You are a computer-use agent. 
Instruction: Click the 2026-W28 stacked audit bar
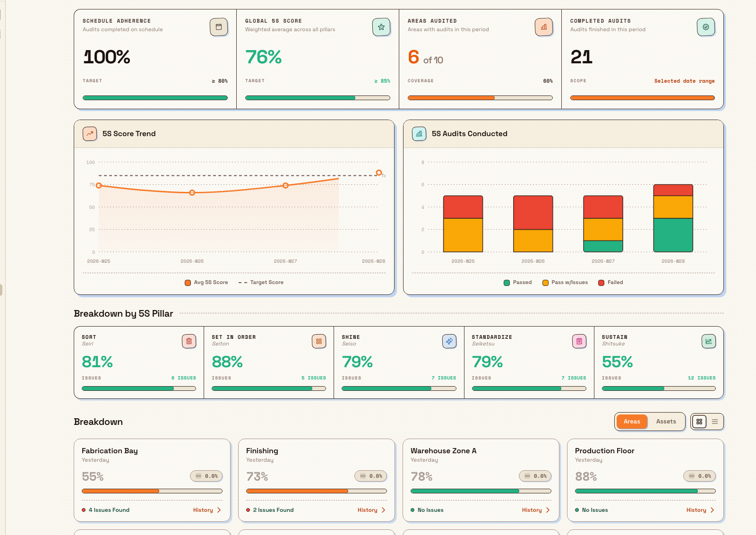(673, 218)
